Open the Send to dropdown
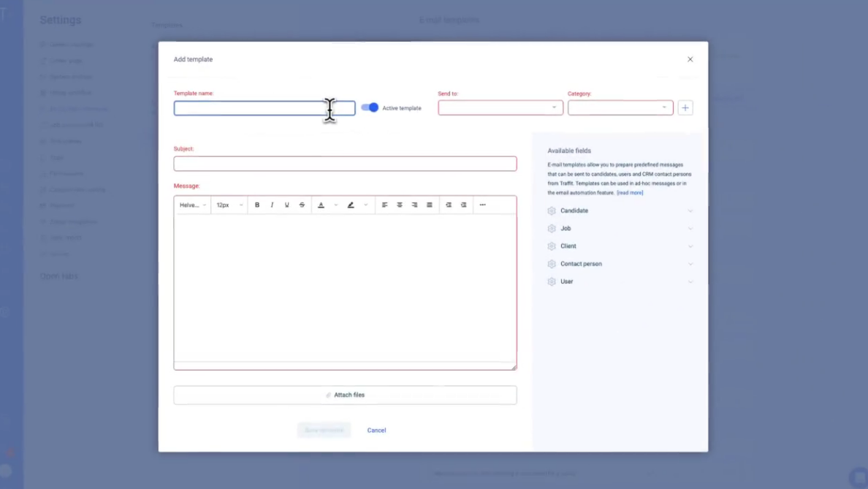Image resolution: width=868 pixels, height=489 pixels. tap(500, 107)
